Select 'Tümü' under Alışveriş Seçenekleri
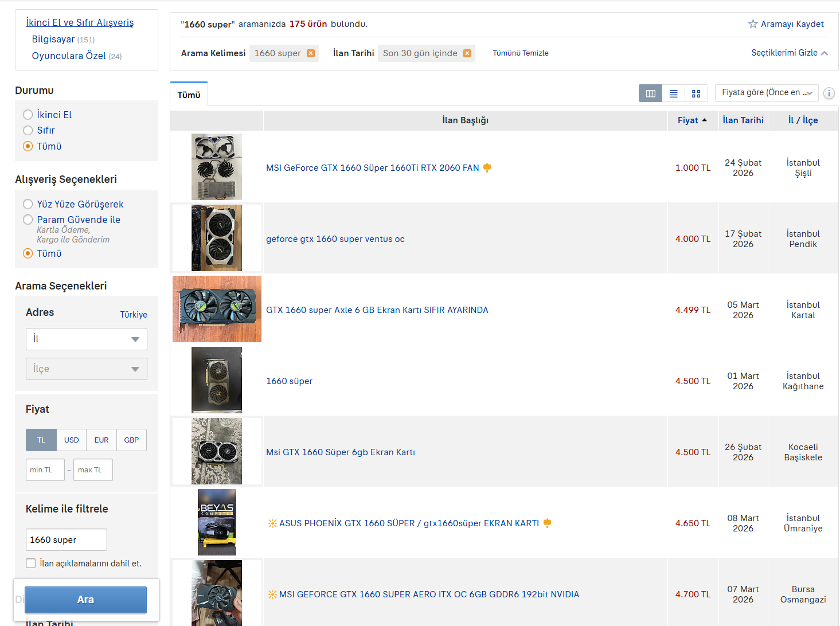 point(28,253)
